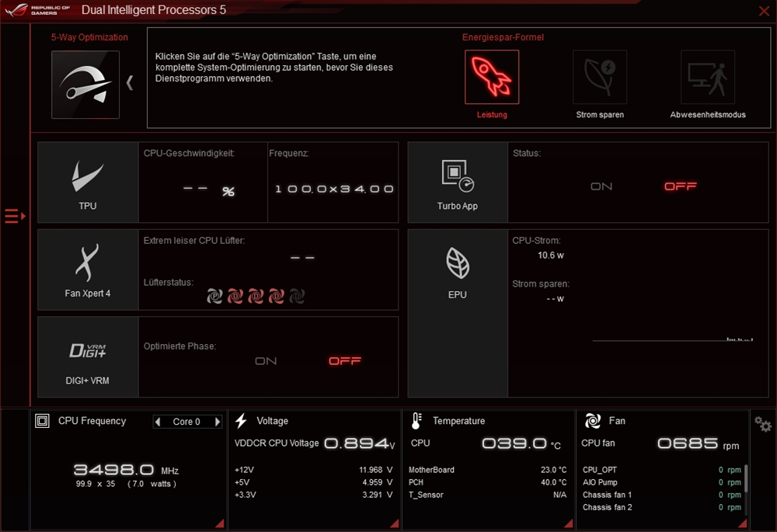Click the fifth dimmed fan status icon
The image size is (777, 532).
[297, 296]
